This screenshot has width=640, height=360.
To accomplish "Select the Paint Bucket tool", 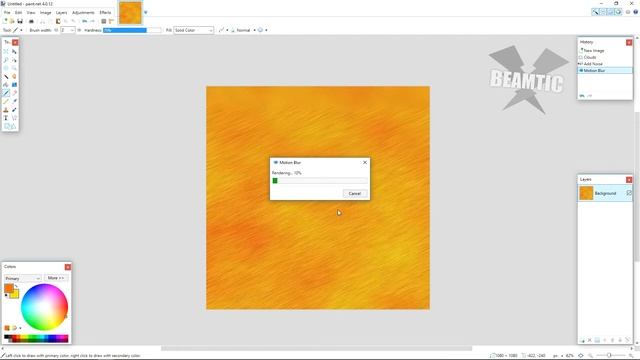I will tap(6, 84).
